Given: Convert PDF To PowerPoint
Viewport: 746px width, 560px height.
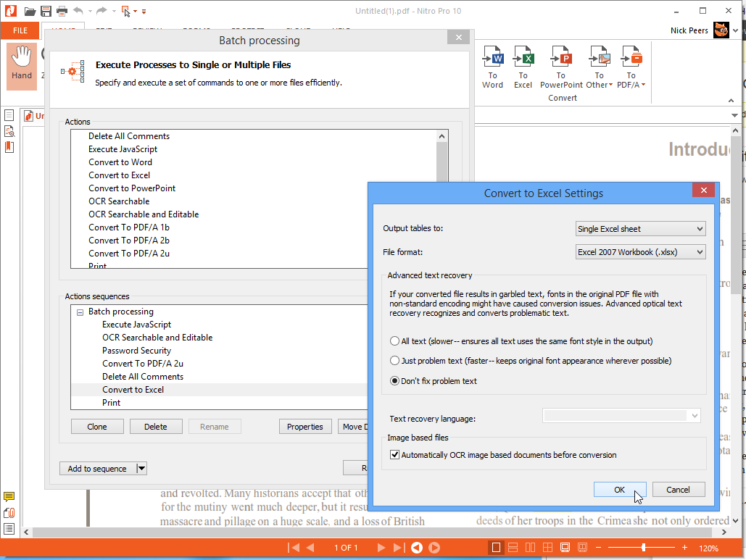Looking at the screenshot, I should (x=561, y=67).
